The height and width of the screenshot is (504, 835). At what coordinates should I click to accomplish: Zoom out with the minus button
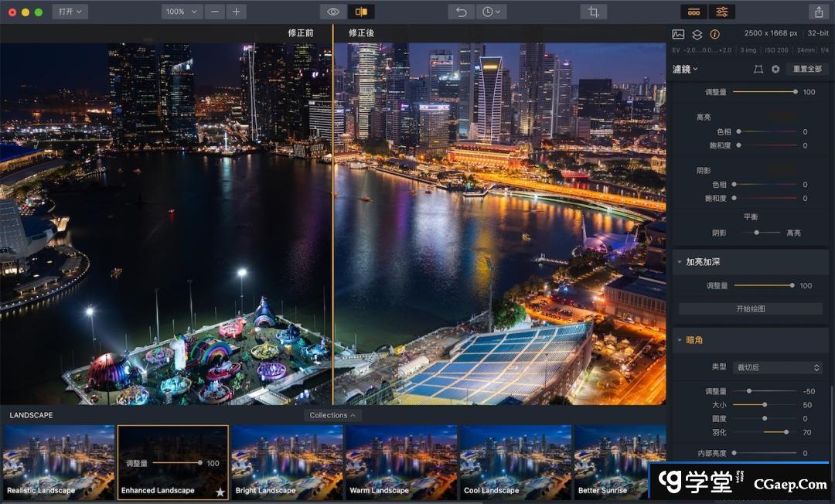pos(215,12)
